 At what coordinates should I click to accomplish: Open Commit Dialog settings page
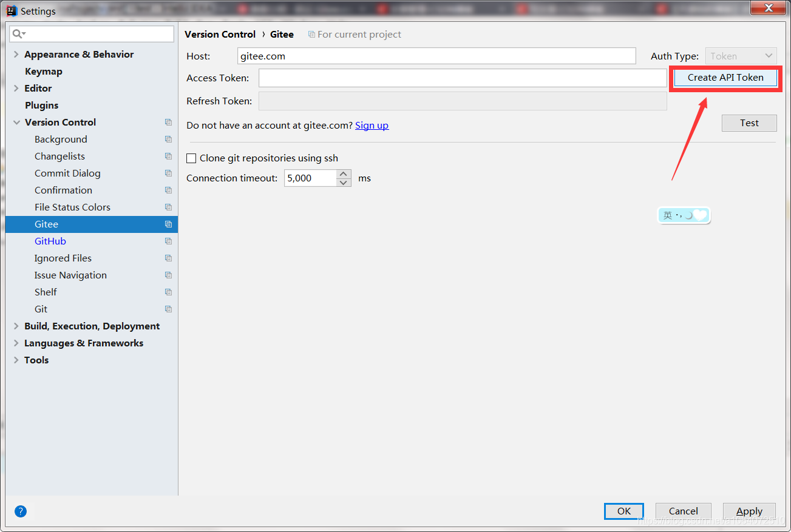(x=67, y=173)
